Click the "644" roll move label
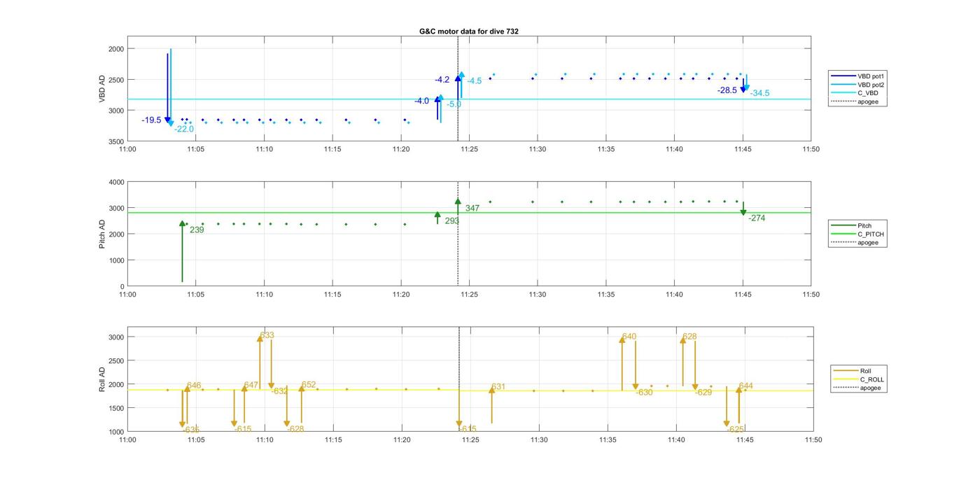Viewport: 980px width, 485px height. click(x=746, y=386)
